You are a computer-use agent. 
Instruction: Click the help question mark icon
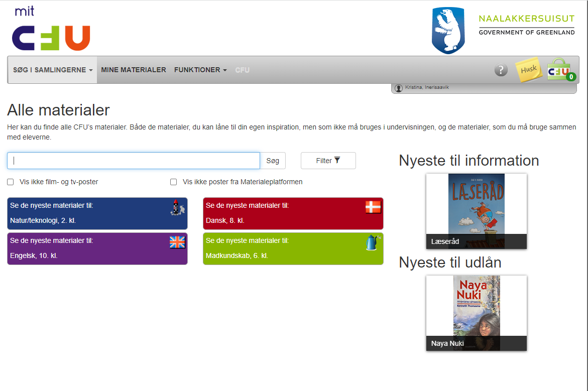501,70
